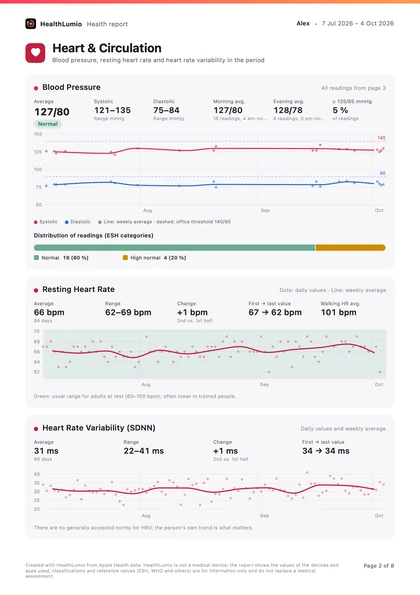Click the +1 bpm change value
420x595 pixels.
192,313
